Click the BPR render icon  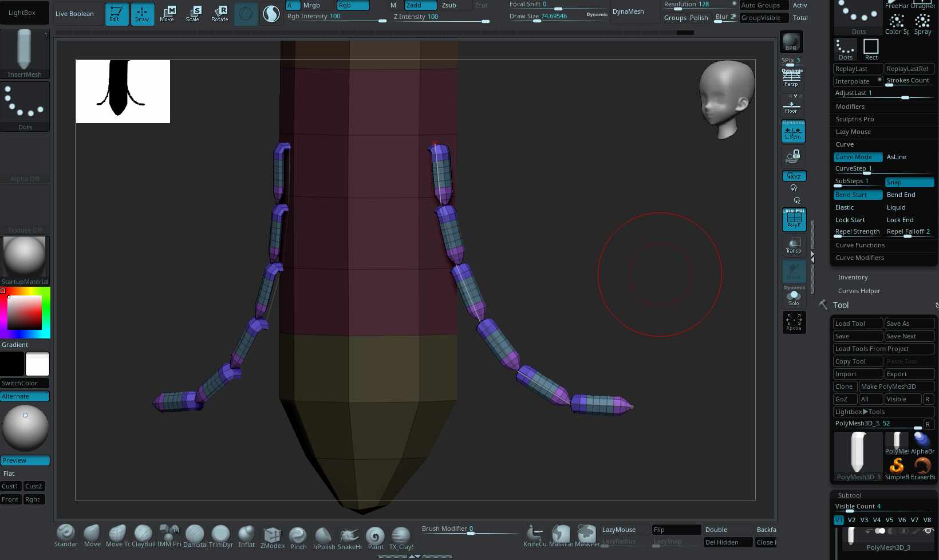[x=791, y=42]
